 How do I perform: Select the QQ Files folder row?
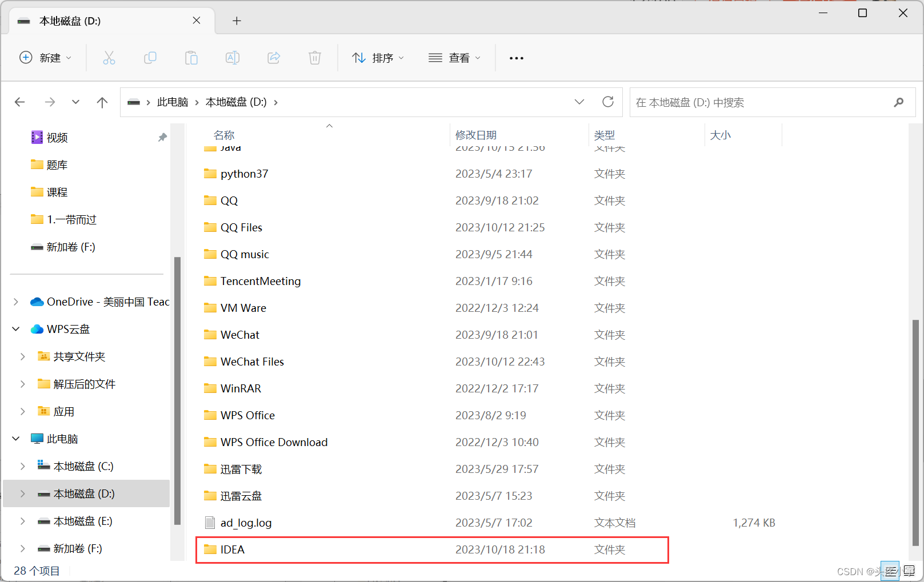click(x=432, y=227)
